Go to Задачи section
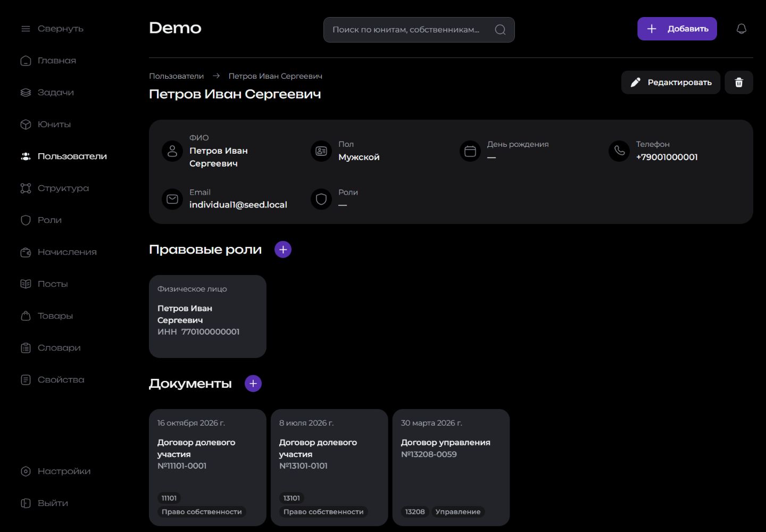Viewport: 766px width, 532px height. tap(47, 93)
